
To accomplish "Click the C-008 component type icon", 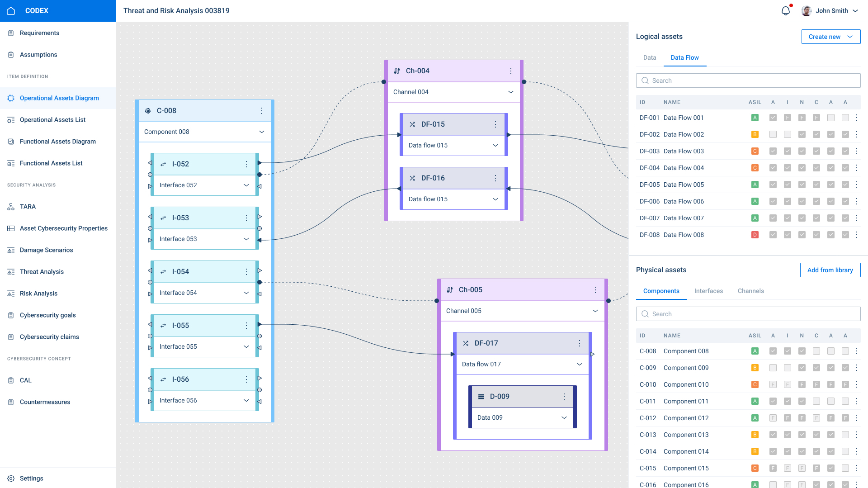I will [x=148, y=111].
